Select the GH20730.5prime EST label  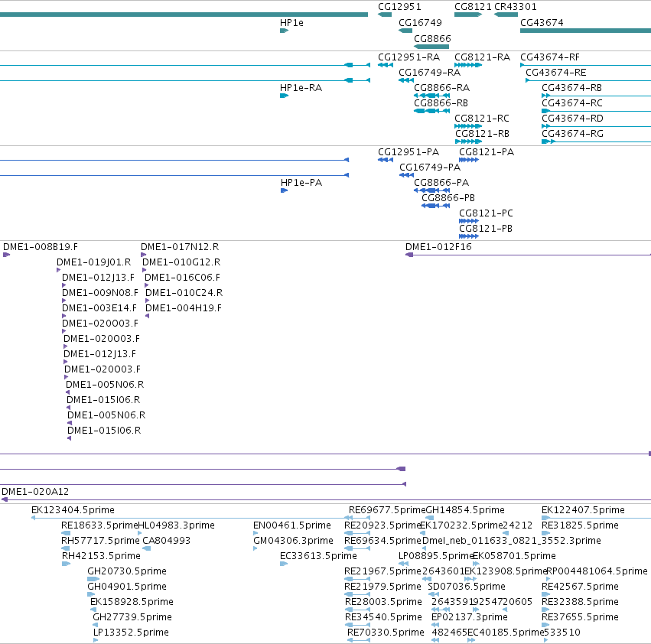tap(127, 572)
